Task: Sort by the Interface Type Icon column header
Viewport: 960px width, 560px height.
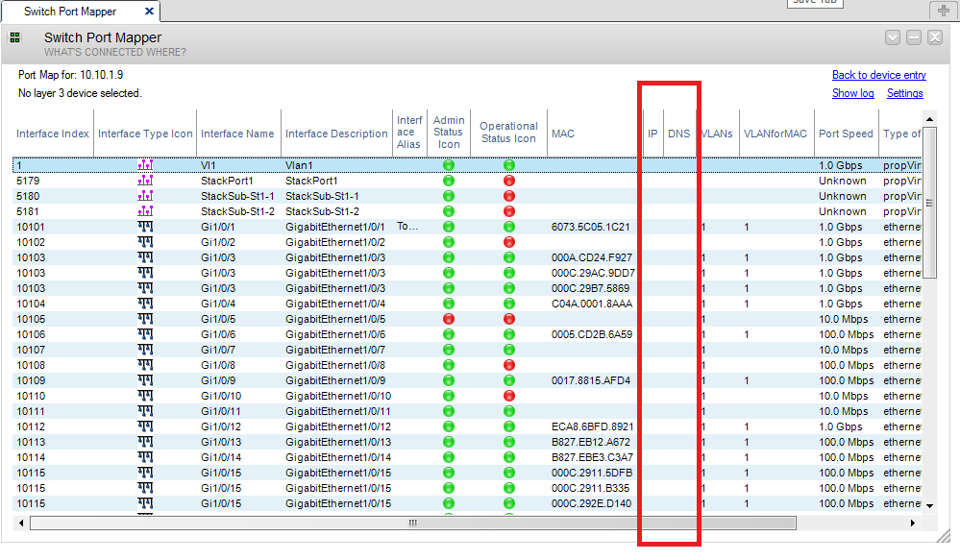Action: coord(145,134)
